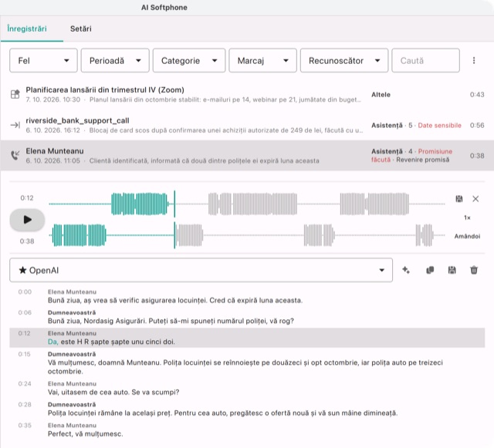The image size is (494, 448).
Task: Seek in the lower waveform track
Action: click(247, 235)
